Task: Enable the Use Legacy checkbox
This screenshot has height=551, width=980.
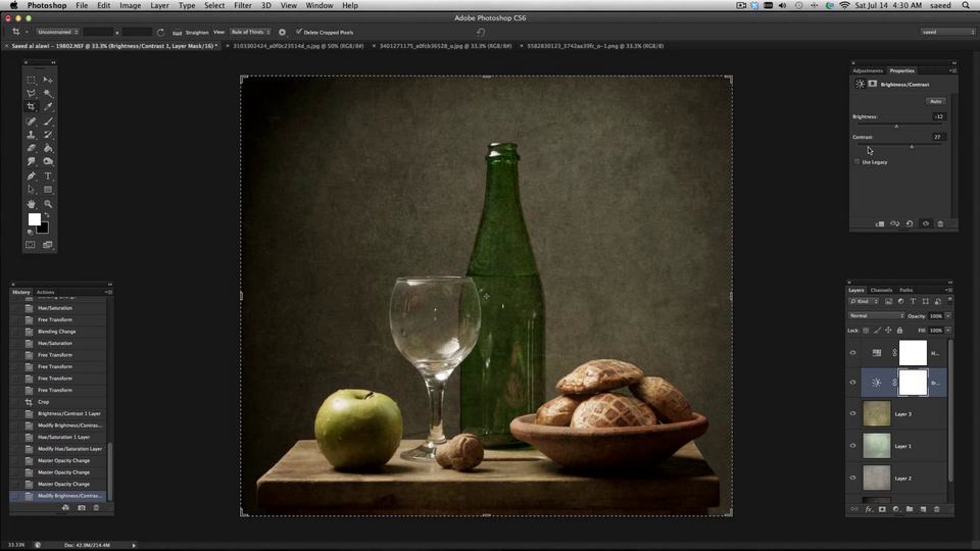Action: click(857, 162)
